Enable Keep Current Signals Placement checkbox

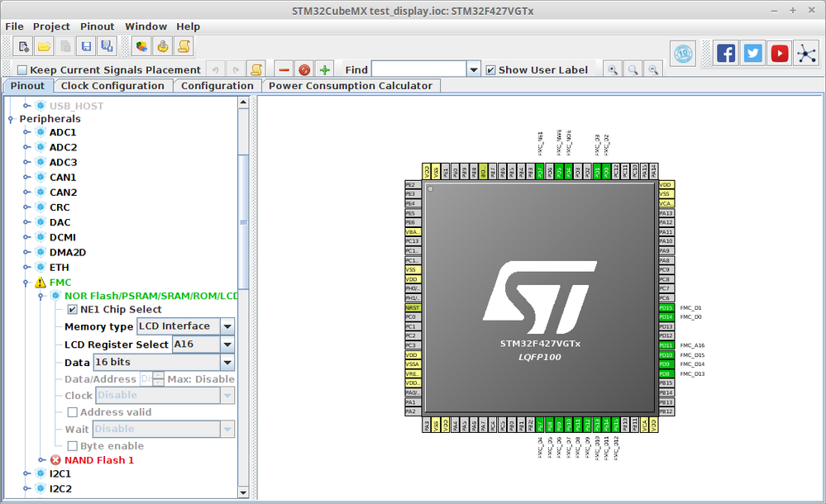tap(22, 70)
